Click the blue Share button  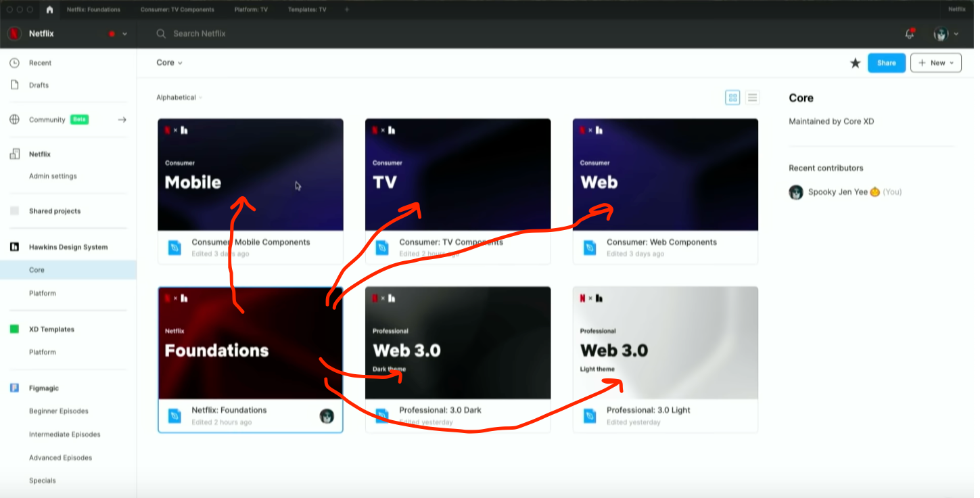click(x=887, y=63)
